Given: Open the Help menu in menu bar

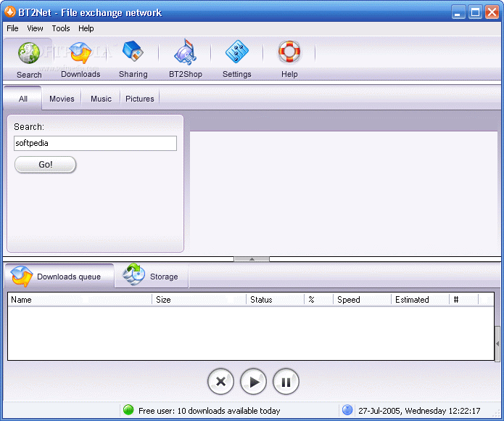Looking at the screenshot, I should pyautogui.click(x=86, y=28).
